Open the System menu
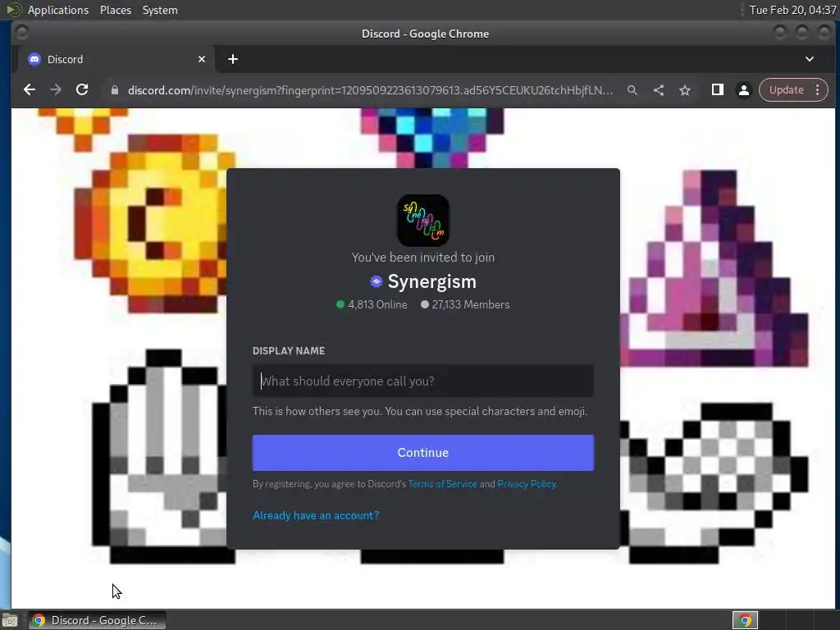The width and height of the screenshot is (840, 630). (x=160, y=10)
